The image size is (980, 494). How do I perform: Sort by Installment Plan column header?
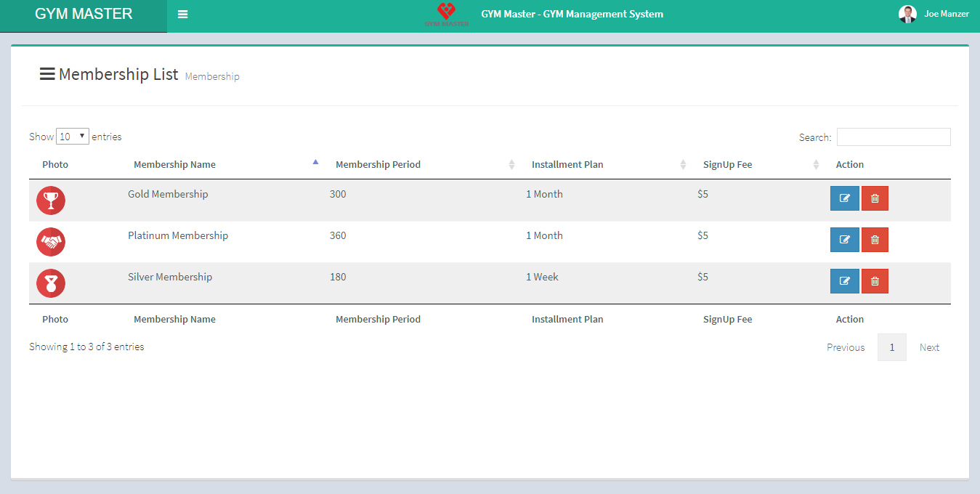[x=567, y=165]
